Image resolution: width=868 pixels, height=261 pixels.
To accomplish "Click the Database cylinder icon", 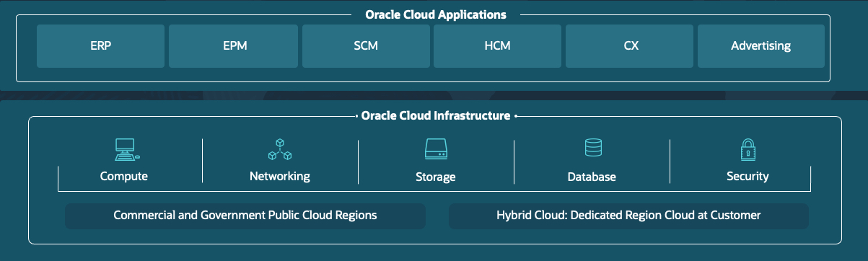I will (593, 149).
